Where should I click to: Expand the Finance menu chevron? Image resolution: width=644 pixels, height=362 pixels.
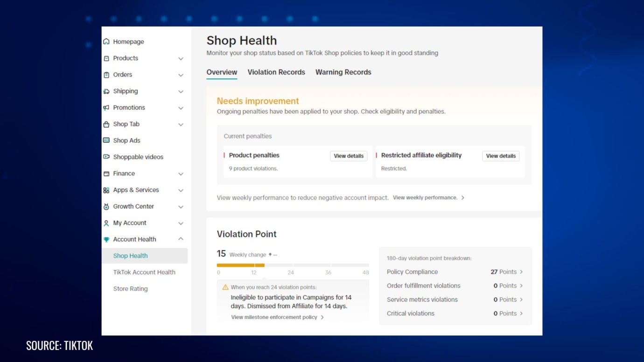tap(181, 174)
